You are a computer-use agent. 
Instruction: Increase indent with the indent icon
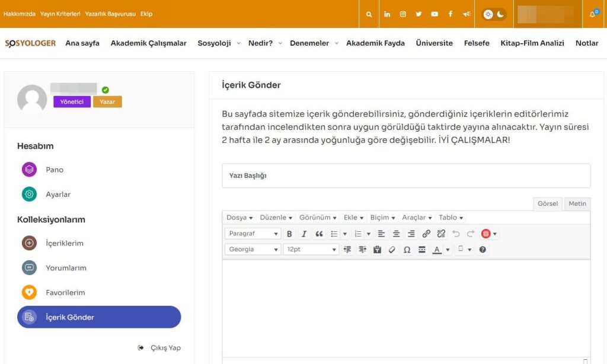[x=362, y=250]
